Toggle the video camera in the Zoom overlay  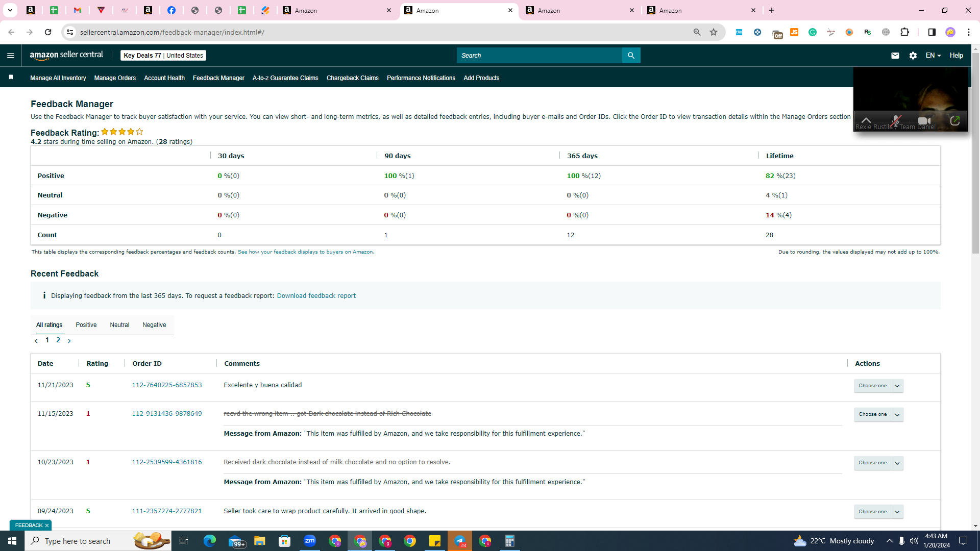pyautogui.click(x=924, y=121)
